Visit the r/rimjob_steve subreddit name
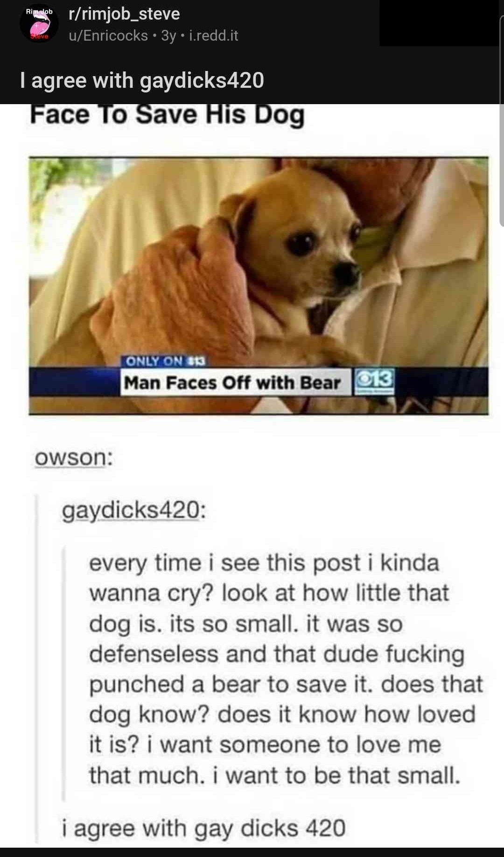This screenshot has height=857, width=504. click(x=124, y=14)
